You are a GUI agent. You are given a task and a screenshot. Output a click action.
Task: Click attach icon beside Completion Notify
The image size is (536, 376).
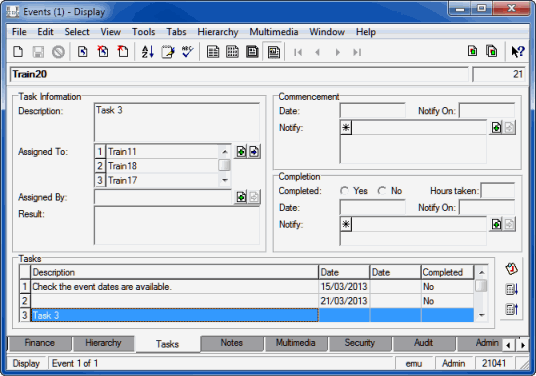click(x=496, y=224)
